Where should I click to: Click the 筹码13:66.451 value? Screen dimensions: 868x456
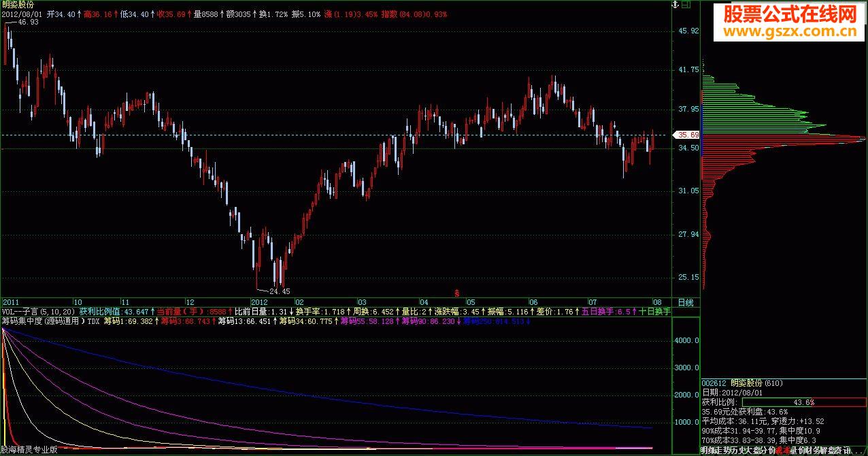click(x=246, y=321)
